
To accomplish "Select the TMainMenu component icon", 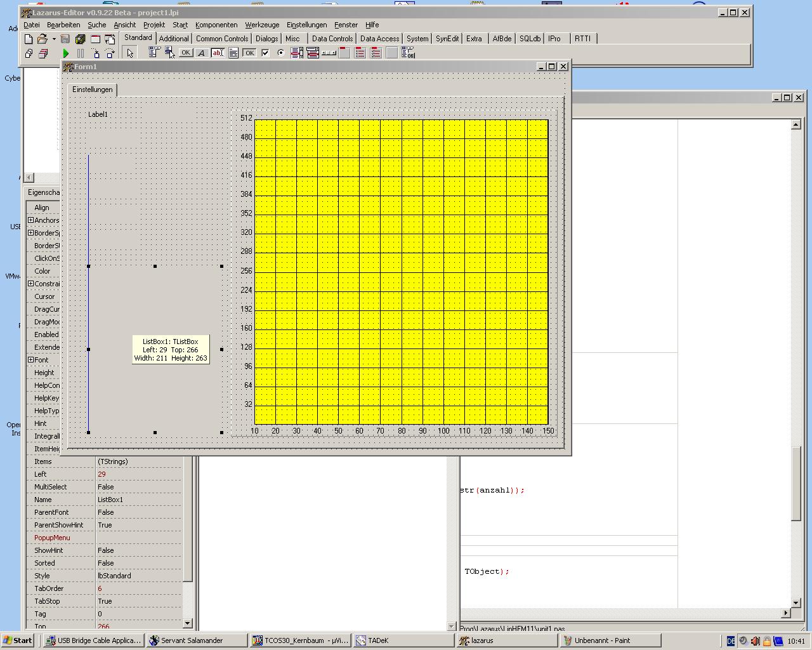I will tap(154, 53).
